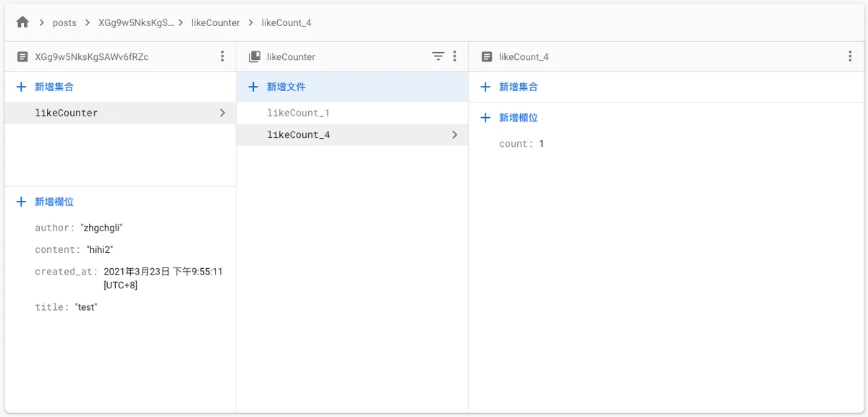This screenshot has width=868, height=417.
Task: Select the likeCount_4 document in list
Action: pos(298,134)
